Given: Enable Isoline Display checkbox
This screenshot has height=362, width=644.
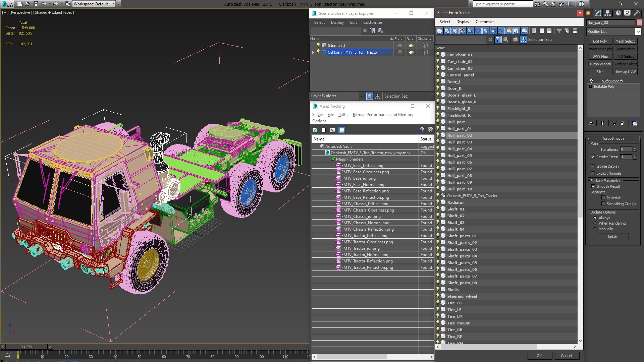Looking at the screenshot, I should pyautogui.click(x=593, y=166).
